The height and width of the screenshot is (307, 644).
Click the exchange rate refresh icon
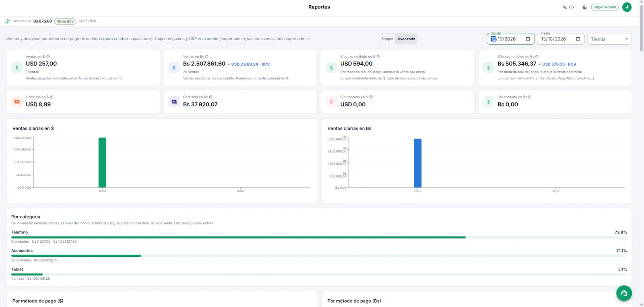(x=7, y=21)
